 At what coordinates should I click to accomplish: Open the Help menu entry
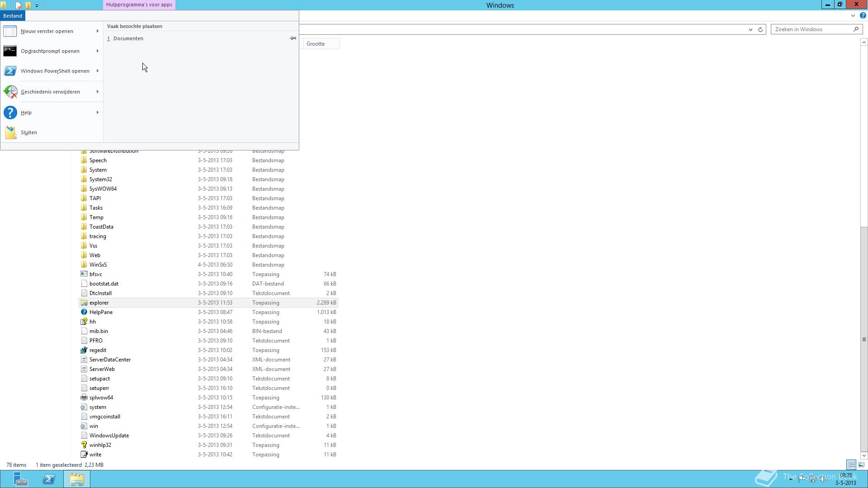[52, 113]
